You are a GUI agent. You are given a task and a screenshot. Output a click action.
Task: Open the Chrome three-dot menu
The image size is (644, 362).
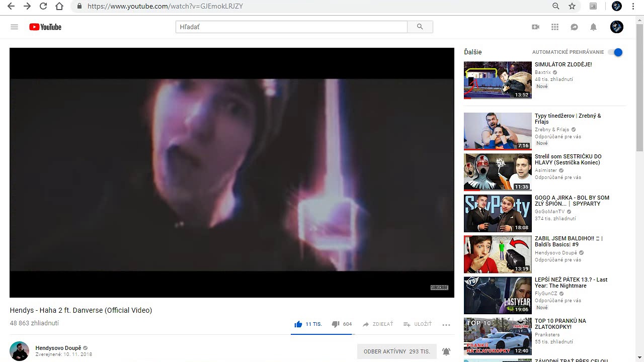[x=633, y=6]
